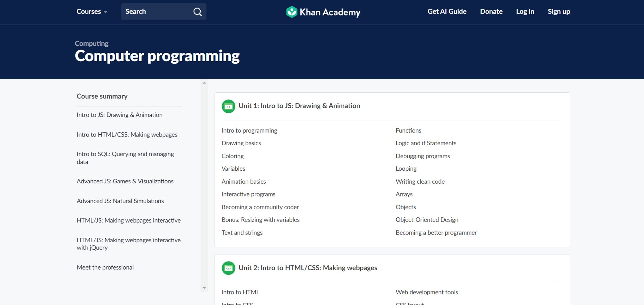The width and height of the screenshot is (644, 305).
Task: Select sidebar HTML/JS: Making webpages interactive
Action: tap(128, 220)
